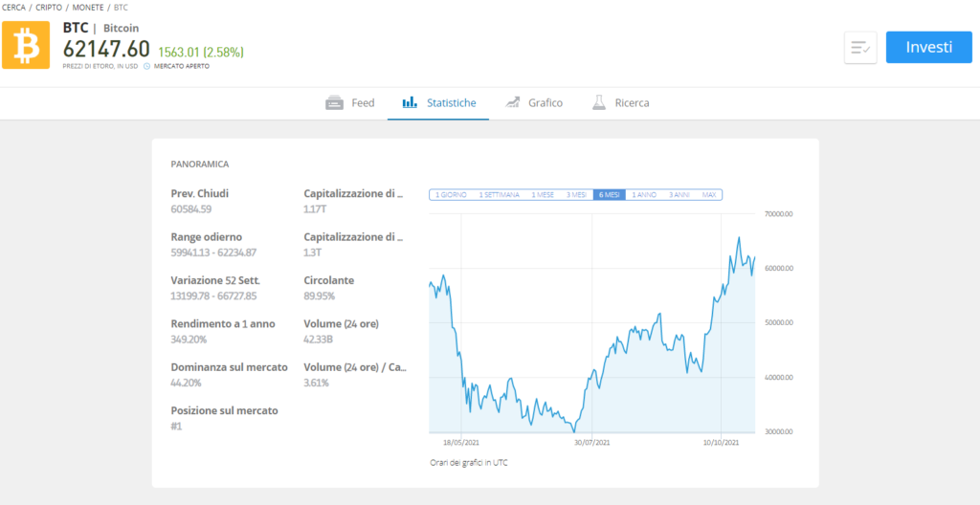Click the Variazione 52 Sett. label
This screenshot has width=980, height=505.
pyautogui.click(x=215, y=280)
